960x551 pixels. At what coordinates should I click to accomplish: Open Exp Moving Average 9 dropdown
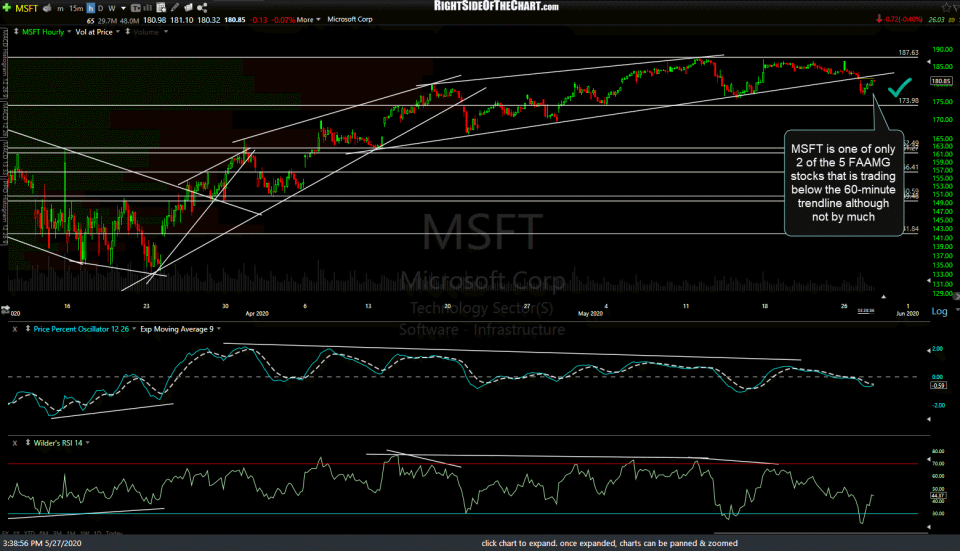coord(219,329)
